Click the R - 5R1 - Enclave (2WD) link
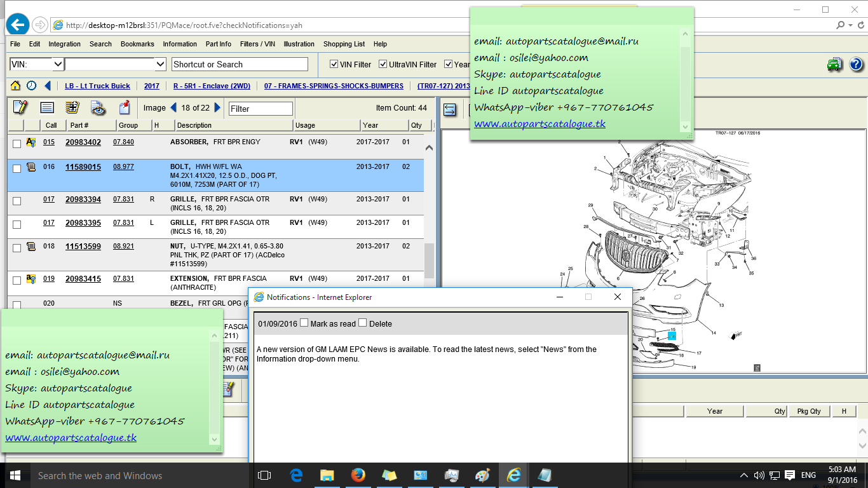The width and height of the screenshot is (868, 488). click(212, 86)
